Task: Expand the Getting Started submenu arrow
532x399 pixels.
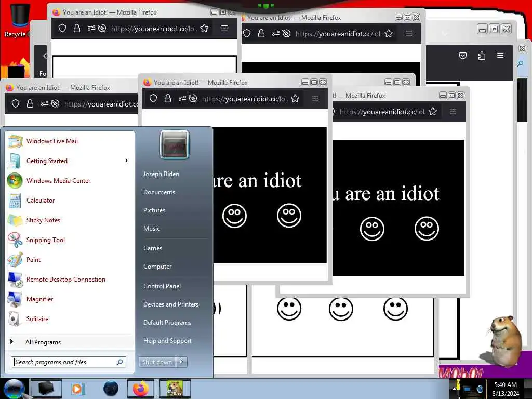Action: coord(127,161)
